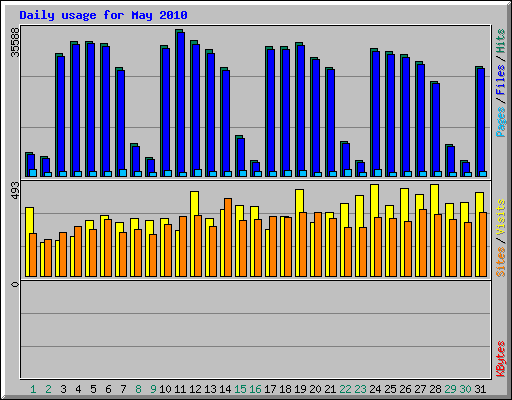This screenshot has width=512, height=400.
Task: Click day label '28' on the x-axis
Action: point(435,389)
